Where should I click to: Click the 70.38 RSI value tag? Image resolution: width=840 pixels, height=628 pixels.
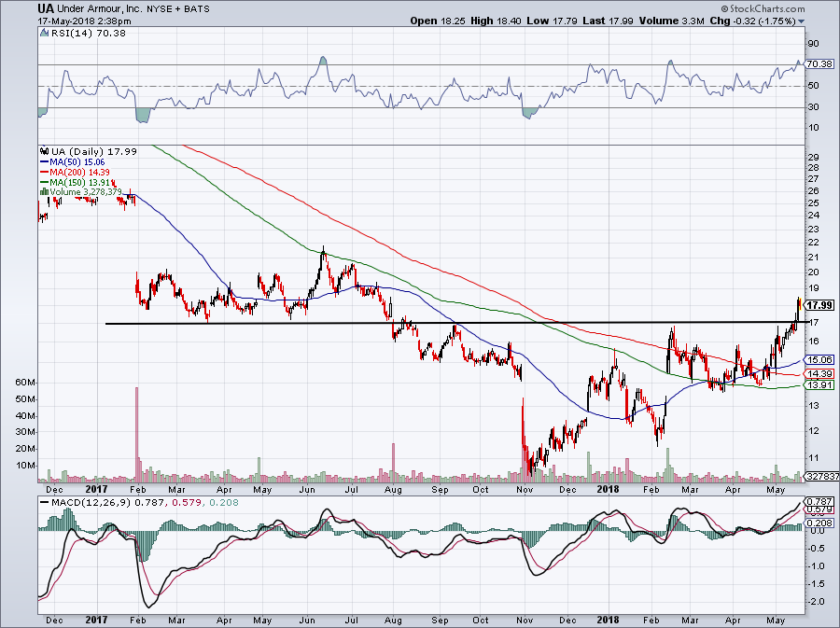coord(819,64)
